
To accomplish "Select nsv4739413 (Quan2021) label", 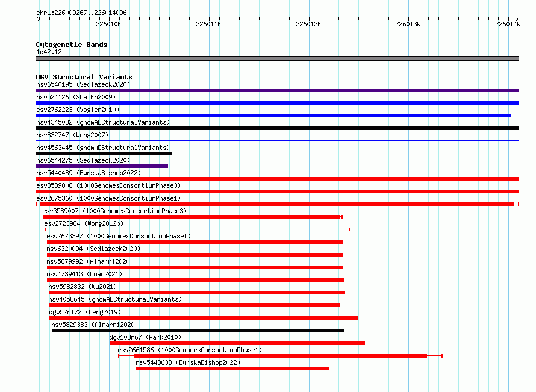I will pyautogui.click(x=84, y=274).
